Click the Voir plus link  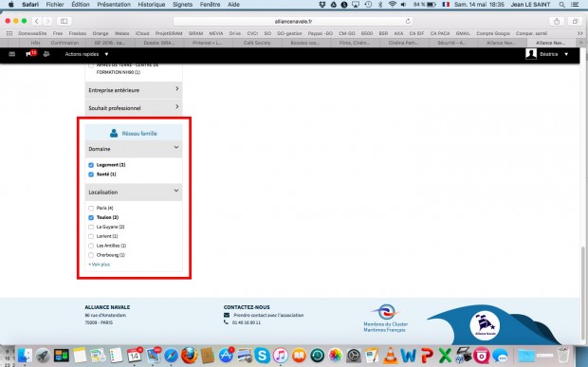(x=99, y=265)
